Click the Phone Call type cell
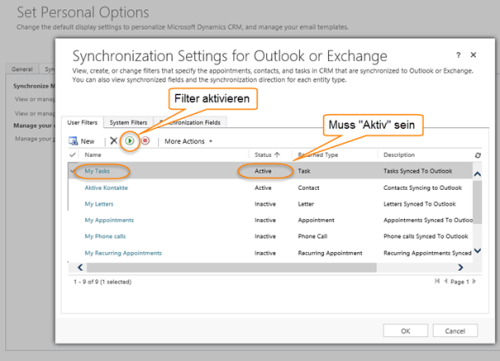This screenshot has width=500, height=361. (312, 236)
